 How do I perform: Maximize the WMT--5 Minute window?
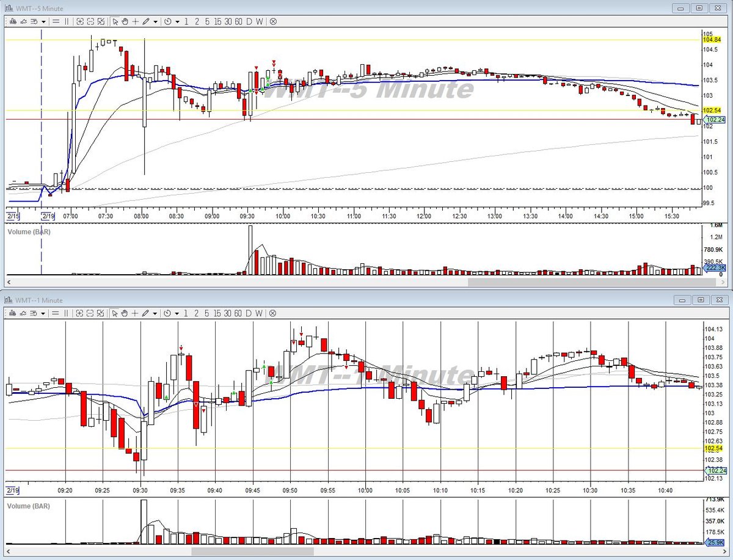(x=700, y=8)
